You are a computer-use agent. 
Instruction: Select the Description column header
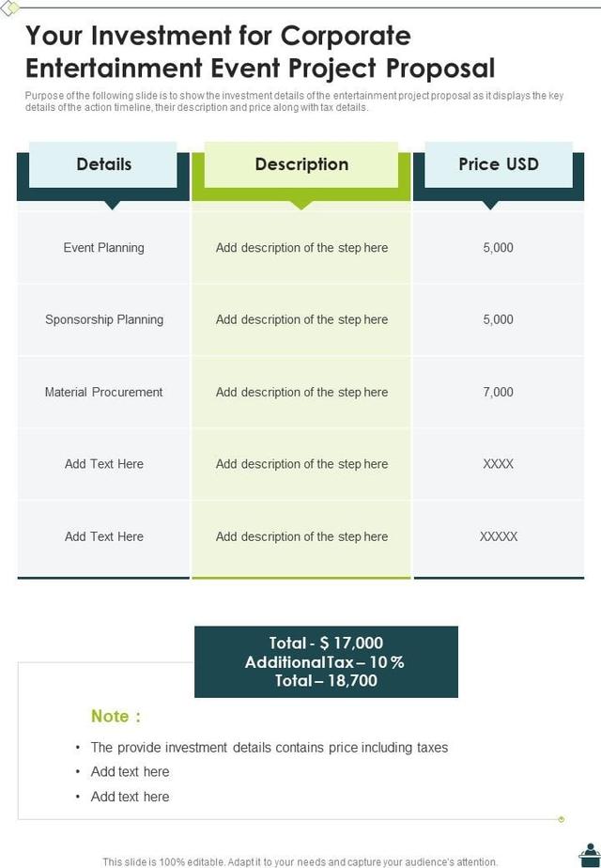(x=301, y=164)
